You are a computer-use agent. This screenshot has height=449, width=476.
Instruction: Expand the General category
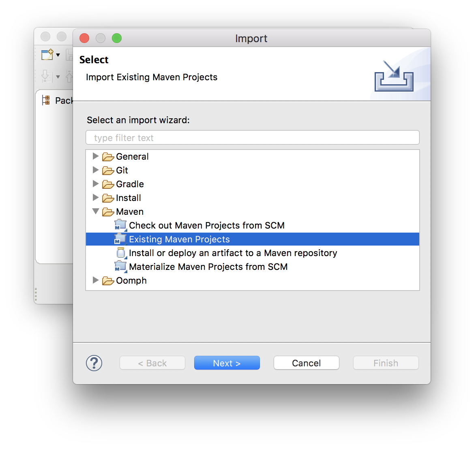point(96,156)
